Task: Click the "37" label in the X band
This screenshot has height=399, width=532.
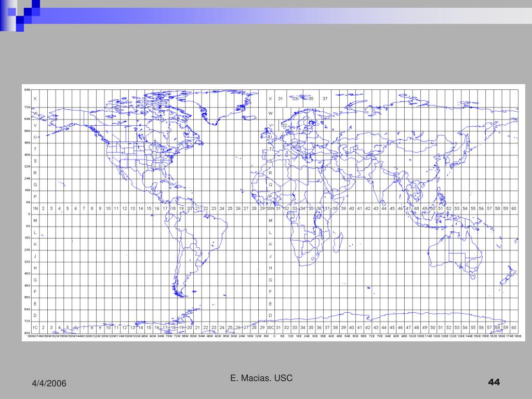Action: click(x=325, y=99)
